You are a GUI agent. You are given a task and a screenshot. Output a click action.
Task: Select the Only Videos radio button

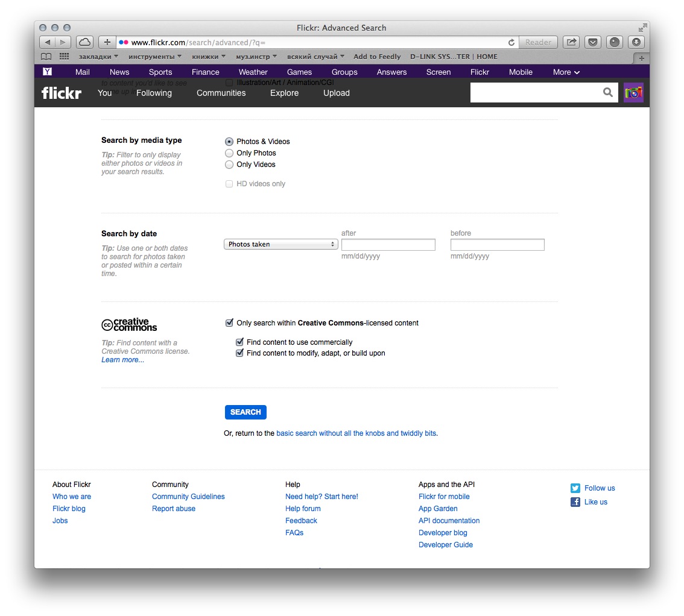229,165
